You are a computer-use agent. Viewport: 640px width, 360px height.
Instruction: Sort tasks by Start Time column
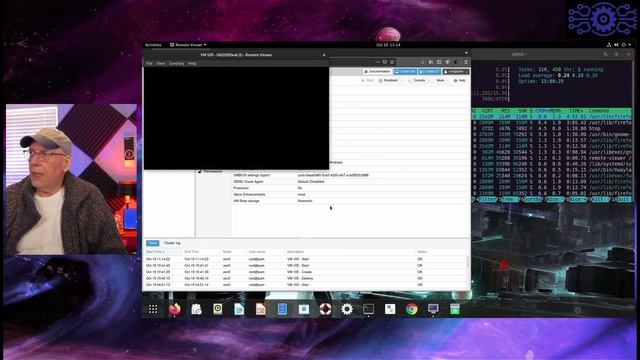pyautogui.click(x=163, y=252)
